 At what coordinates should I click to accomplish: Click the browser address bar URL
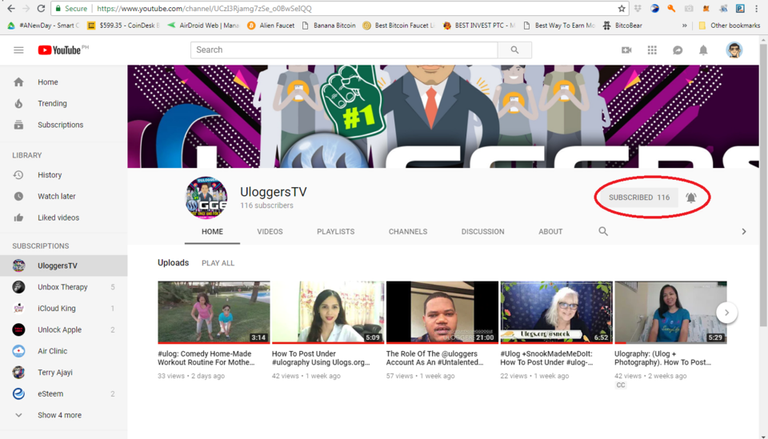(204, 8)
